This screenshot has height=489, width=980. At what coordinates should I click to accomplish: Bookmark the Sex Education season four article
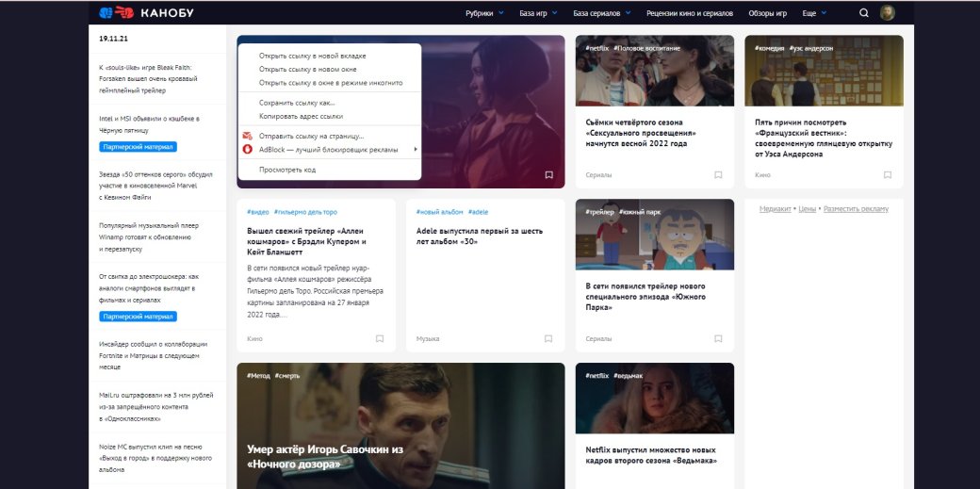[x=718, y=175]
